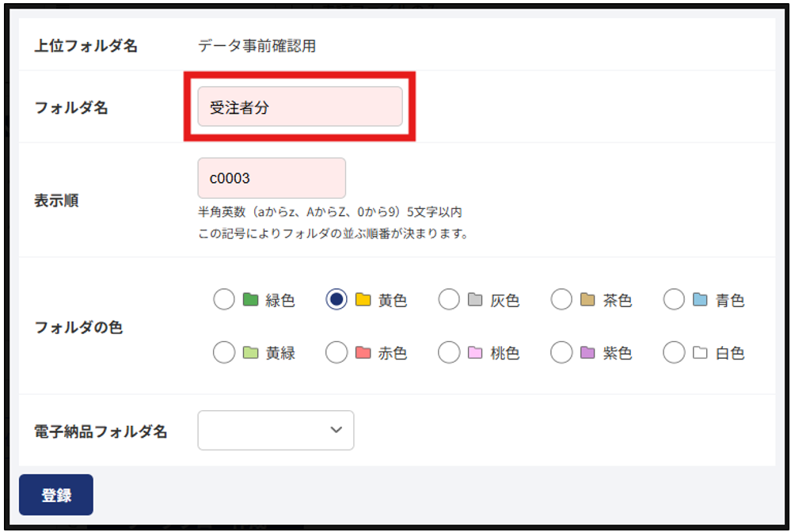Click the blue folder icon
The image size is (791, 532).
[700, 299]
